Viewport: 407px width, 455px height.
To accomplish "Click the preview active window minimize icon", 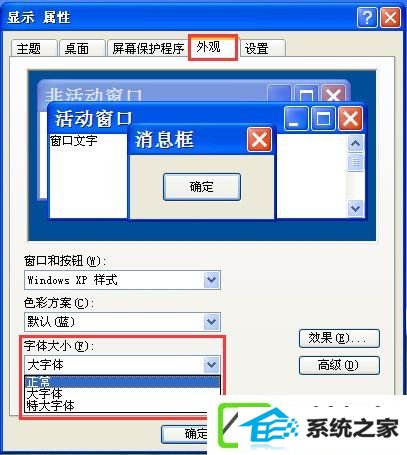I will [296, 119].
